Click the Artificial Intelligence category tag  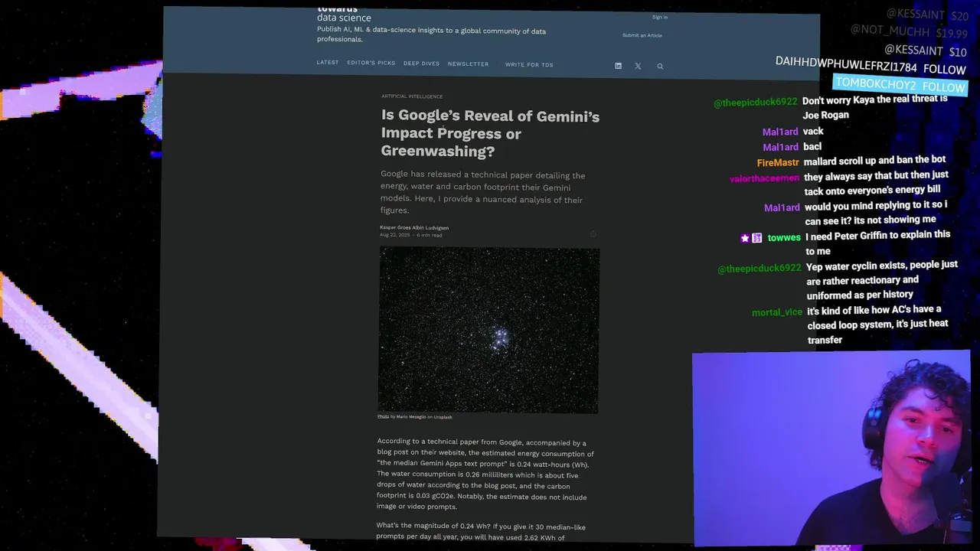[412, 96]
